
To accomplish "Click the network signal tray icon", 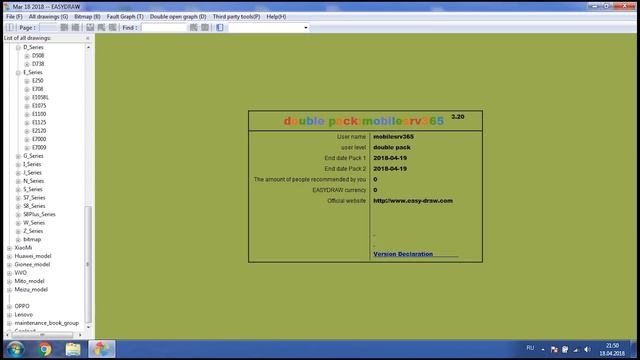I will 576,349.
